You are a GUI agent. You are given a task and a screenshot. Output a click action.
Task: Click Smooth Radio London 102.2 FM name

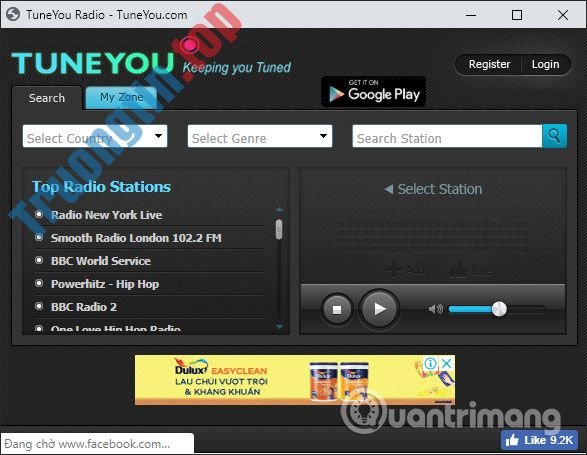coord(136,238)
